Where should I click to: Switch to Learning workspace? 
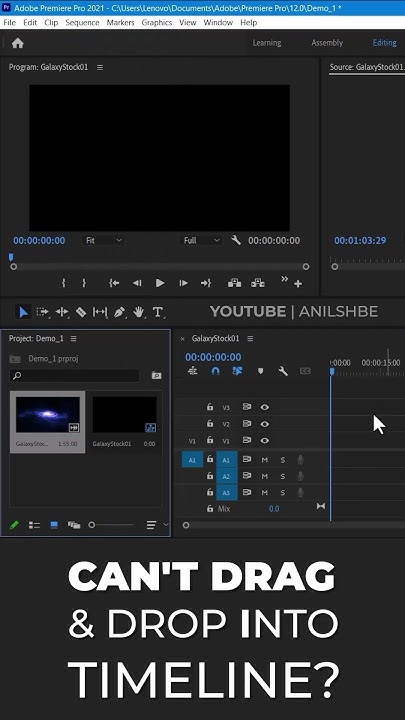267,43
